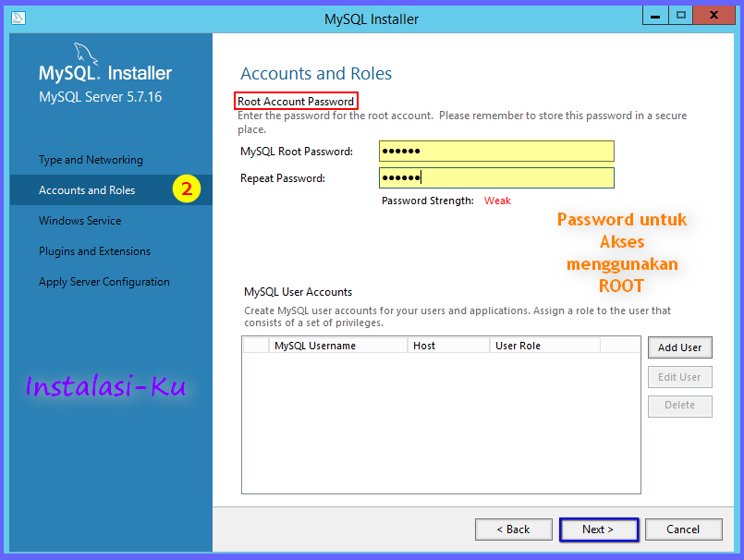Image resolution: width=744 pixels, height=560 pixels.
Task: Click inside the MySQL Root Password field
Action: (495, 151)
